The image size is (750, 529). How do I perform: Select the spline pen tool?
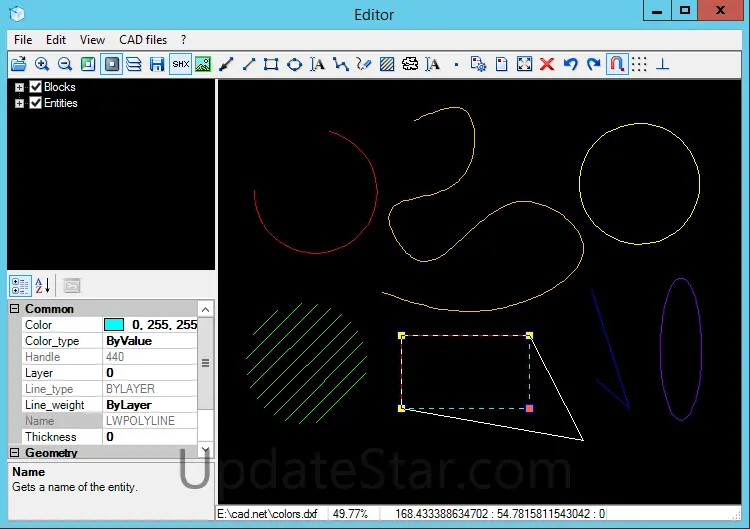click(364, 64)
